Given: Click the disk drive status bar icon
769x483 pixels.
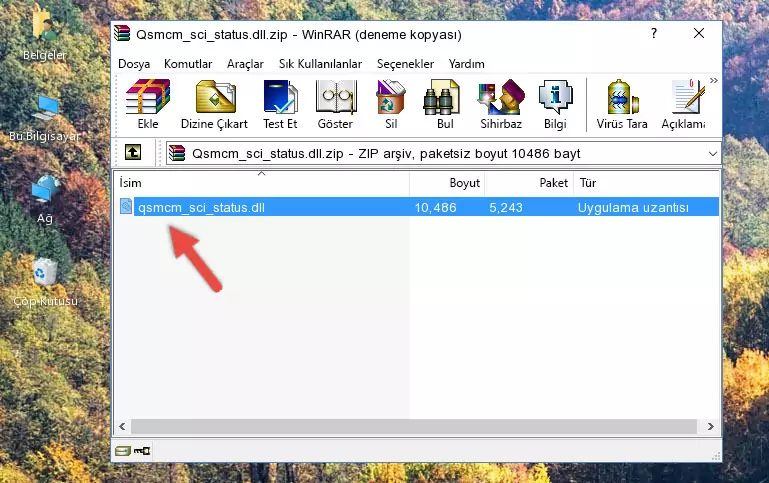Looking at the screenshot, I should [x=123, y=451].
